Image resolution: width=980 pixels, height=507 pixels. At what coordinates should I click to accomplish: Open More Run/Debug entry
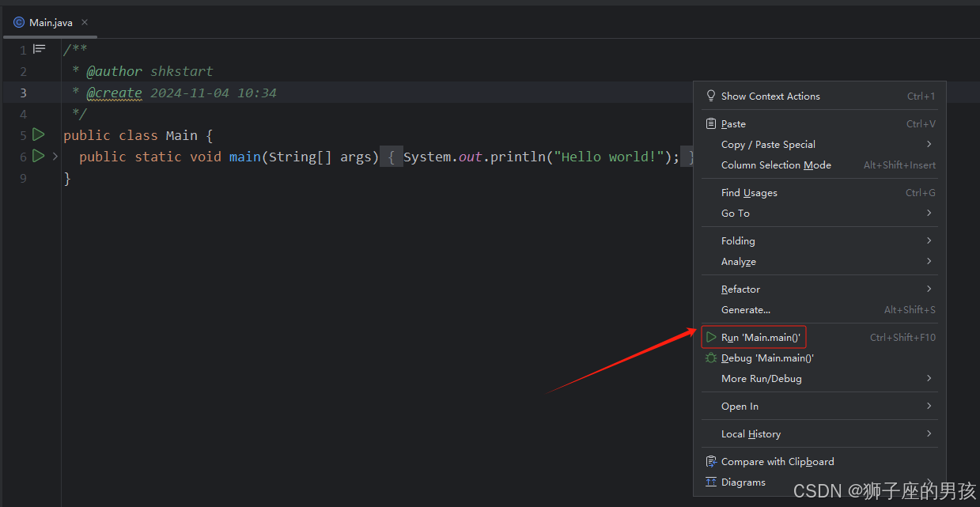(x=819, y=378)
